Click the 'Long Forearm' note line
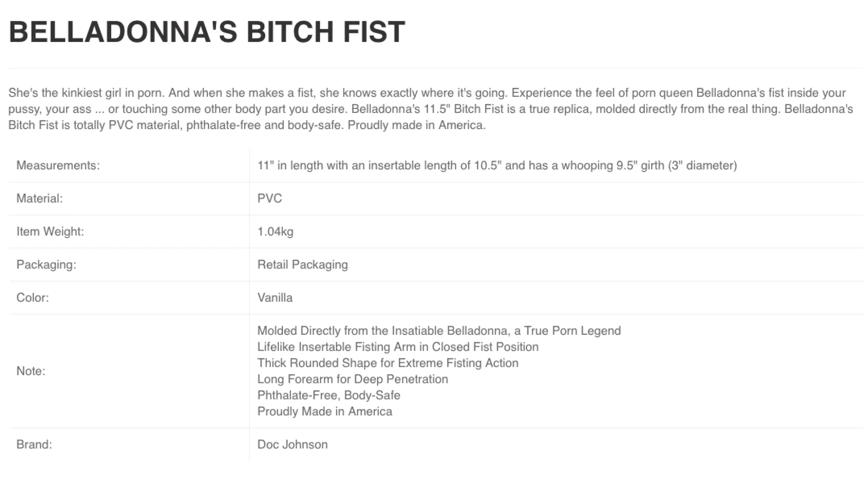Image resolution: width=868 pixels, height=484 pixels. tap(352, 379)
